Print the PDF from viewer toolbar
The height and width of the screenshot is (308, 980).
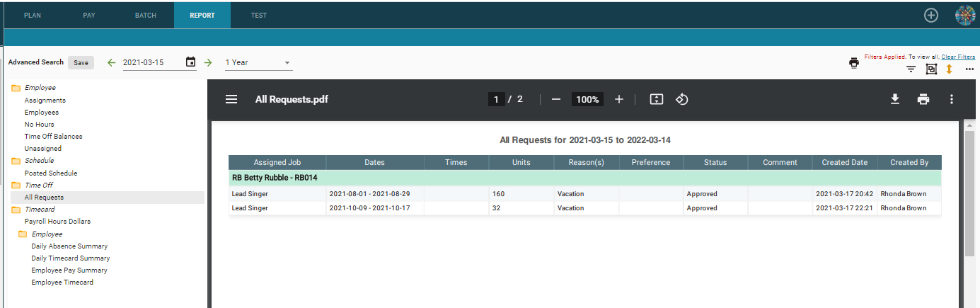[x=923, y=99]
